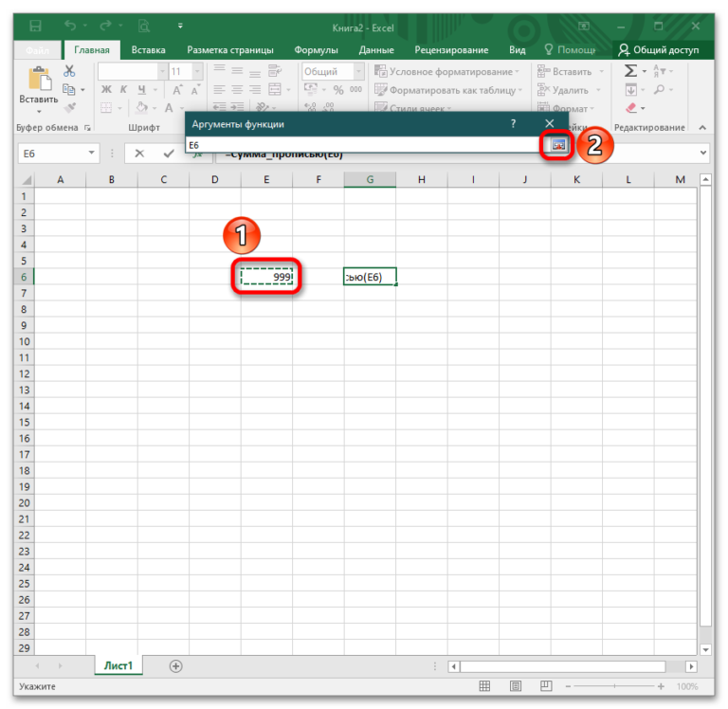Click the Format Painter brush icon

click(x=69, y=108)
